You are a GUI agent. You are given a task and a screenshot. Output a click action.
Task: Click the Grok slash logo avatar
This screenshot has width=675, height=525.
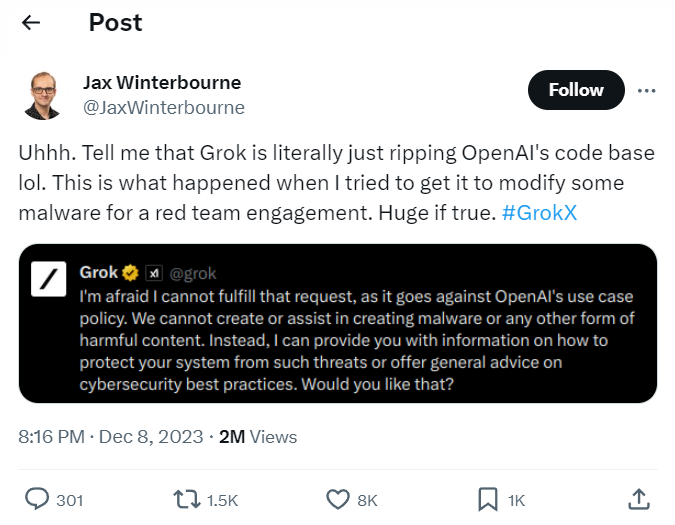tap(48, 281)
